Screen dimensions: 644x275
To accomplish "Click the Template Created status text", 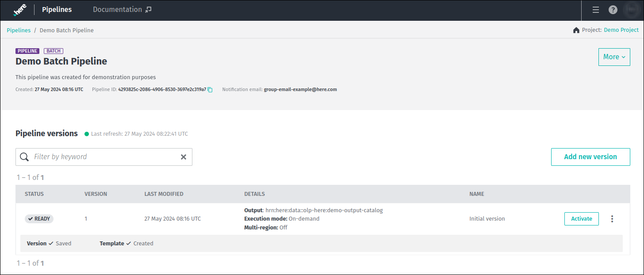I will [x=126, y=244].
